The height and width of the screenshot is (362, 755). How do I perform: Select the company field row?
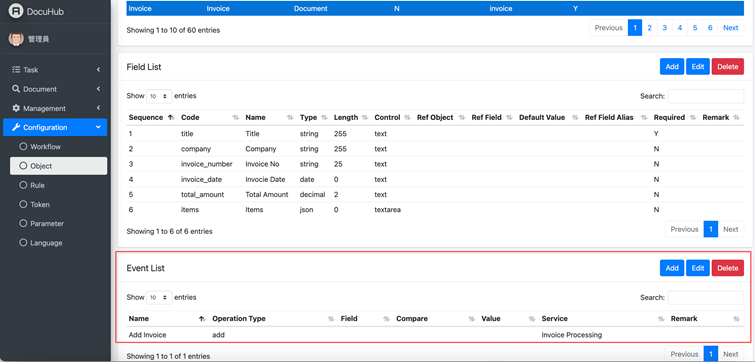435,149
